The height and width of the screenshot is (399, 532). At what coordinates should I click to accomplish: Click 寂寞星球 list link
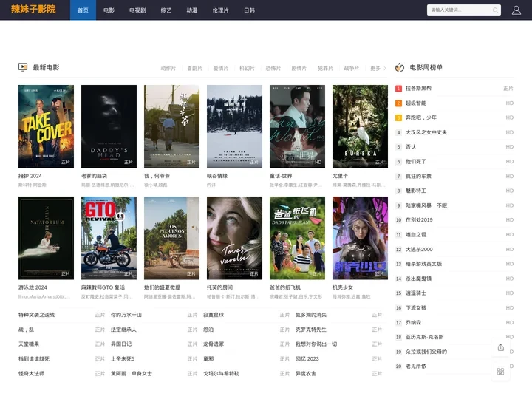[214, 315]
